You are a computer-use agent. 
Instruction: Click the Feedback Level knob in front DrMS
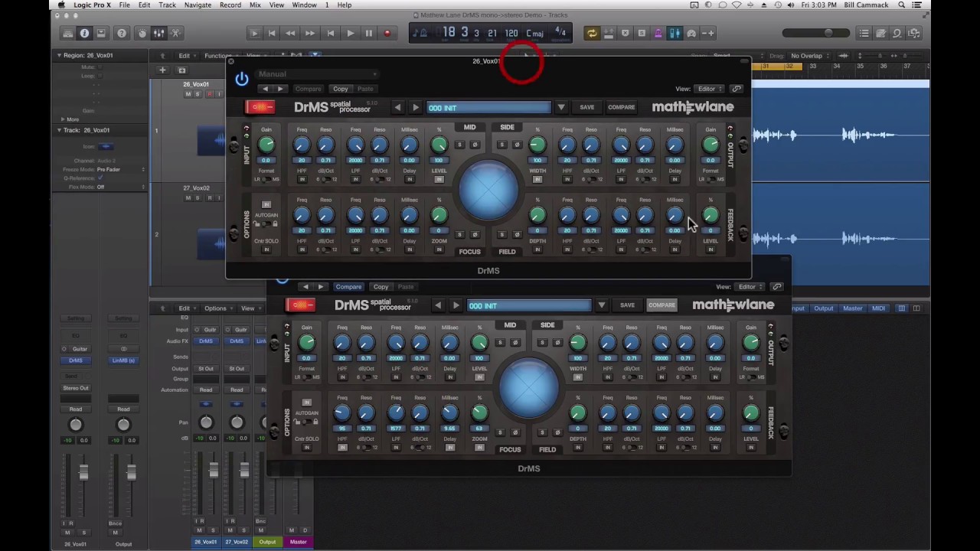pos(710,216)
